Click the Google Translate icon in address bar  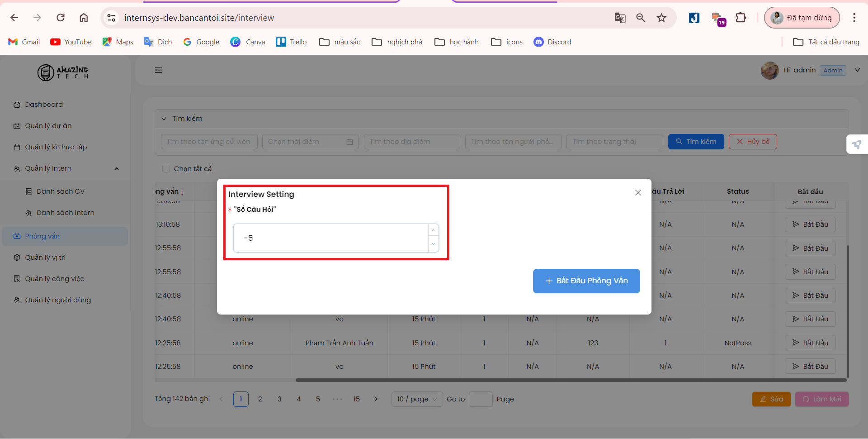620,18
